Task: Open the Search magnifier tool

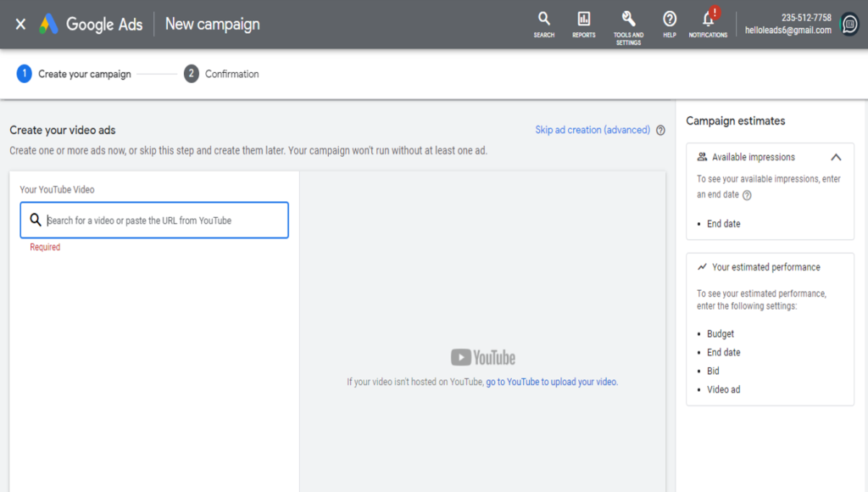Action: pyautogui.click(x=544, y=23)
